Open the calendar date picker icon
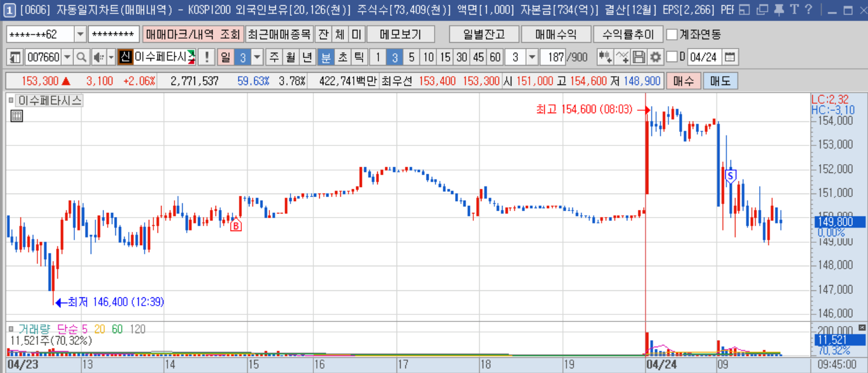The image size is (868, 373). click(x=730, y=57)
